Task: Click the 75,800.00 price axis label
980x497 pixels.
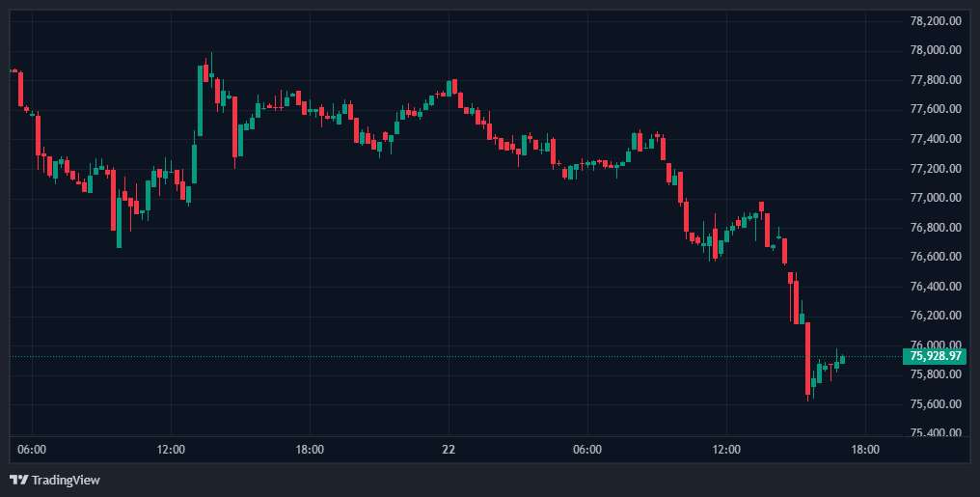Action: [936, 373]
